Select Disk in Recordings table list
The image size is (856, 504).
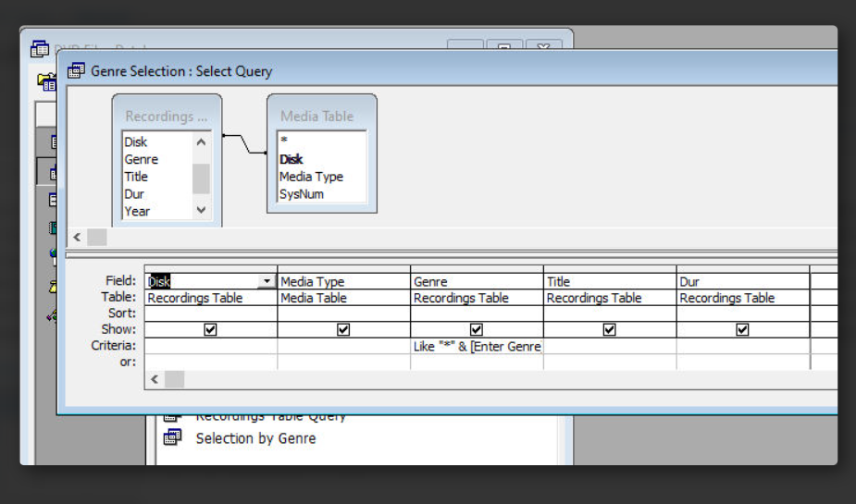(x=135, y=142)
